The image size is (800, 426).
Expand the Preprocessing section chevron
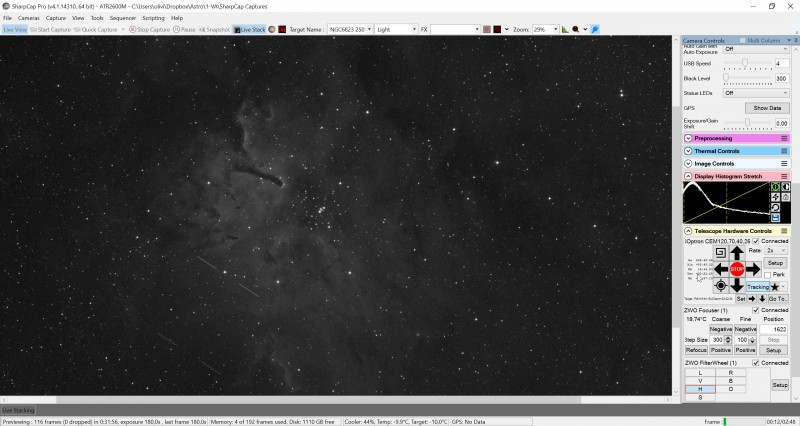(x=688, y=138)
